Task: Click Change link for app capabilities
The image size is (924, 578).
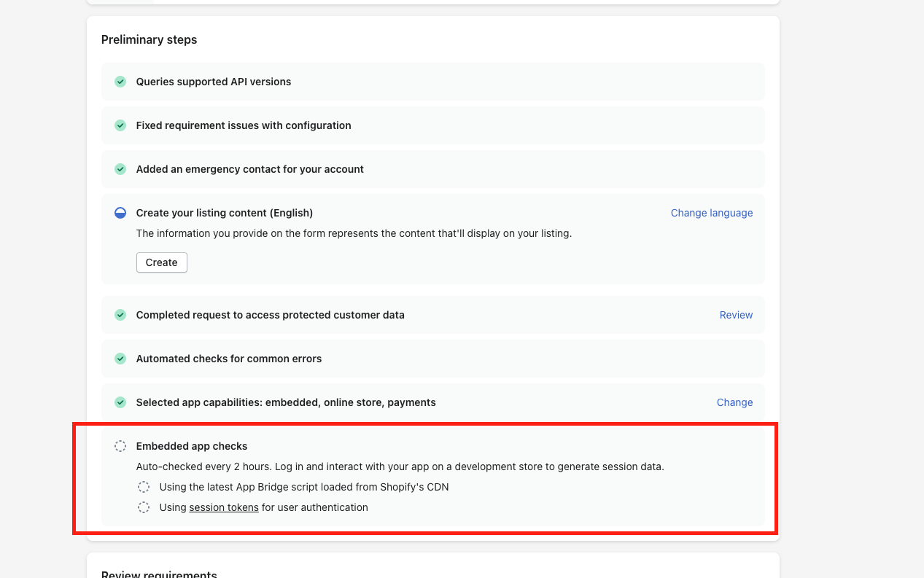Action: coord(734,402)
